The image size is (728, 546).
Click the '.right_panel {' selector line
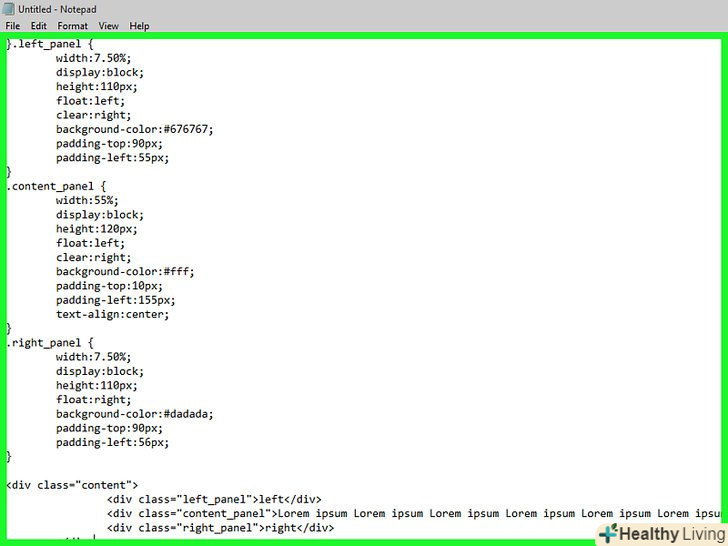(x=50, y=343)
